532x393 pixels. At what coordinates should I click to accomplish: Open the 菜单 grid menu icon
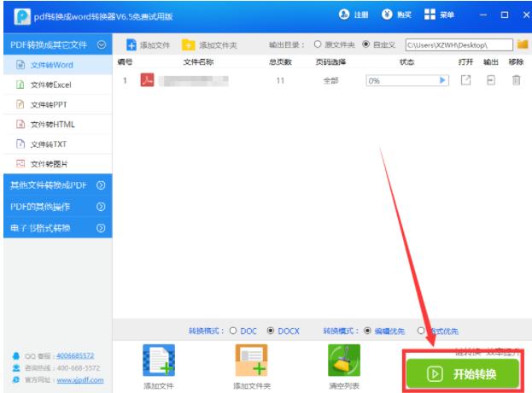(x=430, y=15)
